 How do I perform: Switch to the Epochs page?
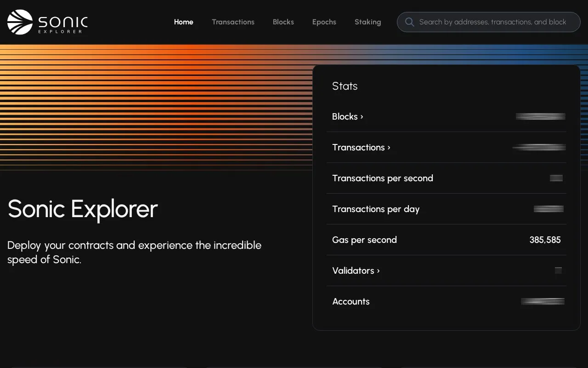[324, 22]
